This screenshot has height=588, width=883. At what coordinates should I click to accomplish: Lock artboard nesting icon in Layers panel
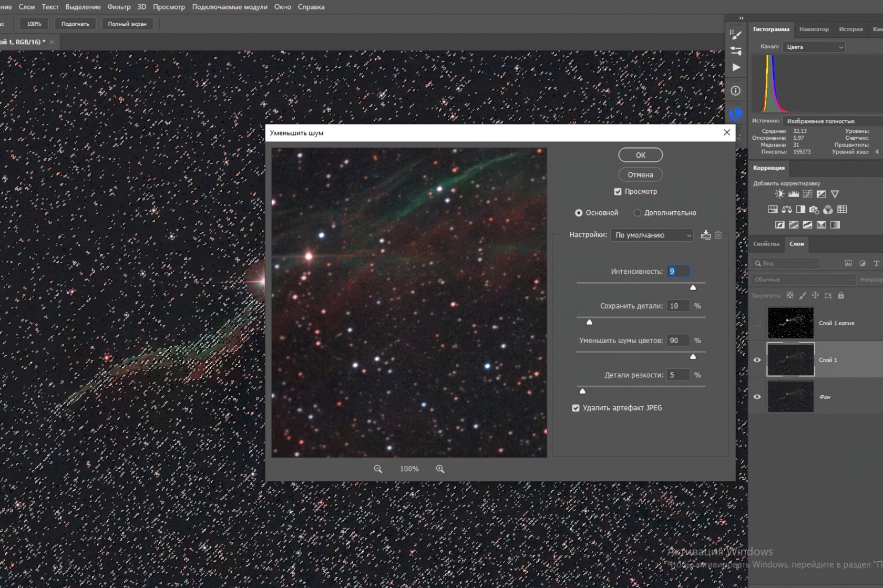(828, 295)
